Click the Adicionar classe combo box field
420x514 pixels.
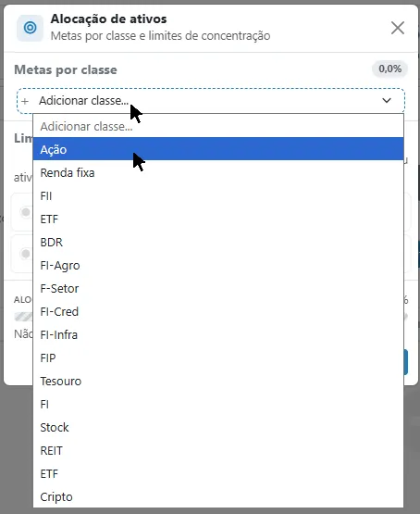coord(211,101)
